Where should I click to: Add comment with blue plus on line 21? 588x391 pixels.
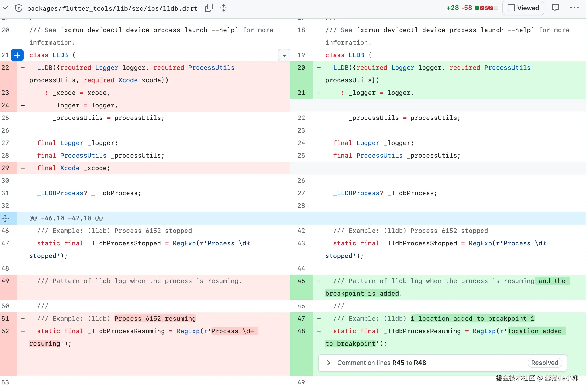tap(17, 55)
